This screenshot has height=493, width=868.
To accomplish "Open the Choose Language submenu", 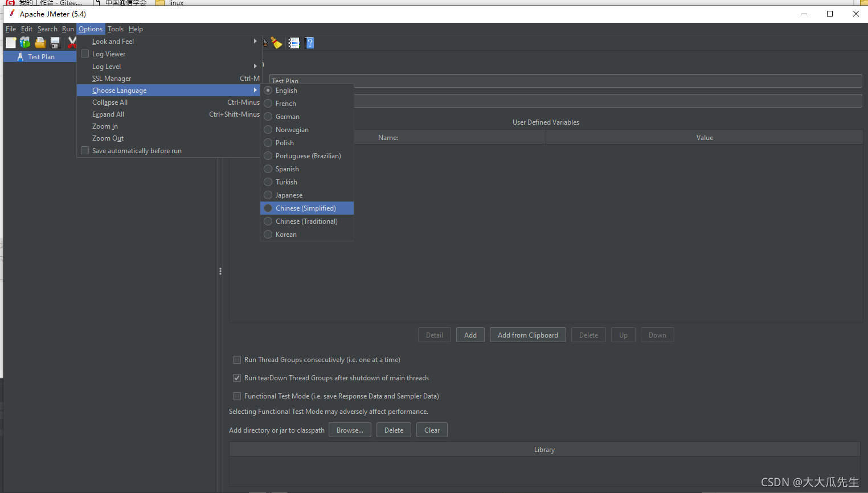I will [169, 91].
